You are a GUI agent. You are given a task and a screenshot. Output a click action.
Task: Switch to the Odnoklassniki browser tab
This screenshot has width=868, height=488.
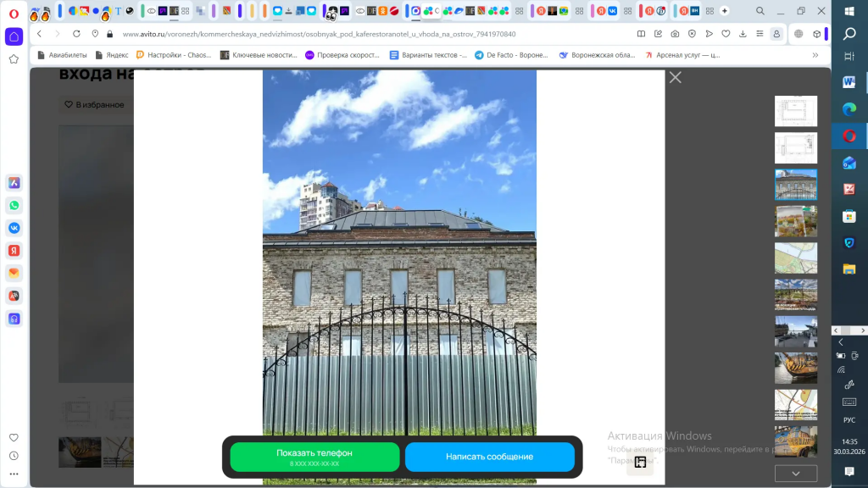382,10
